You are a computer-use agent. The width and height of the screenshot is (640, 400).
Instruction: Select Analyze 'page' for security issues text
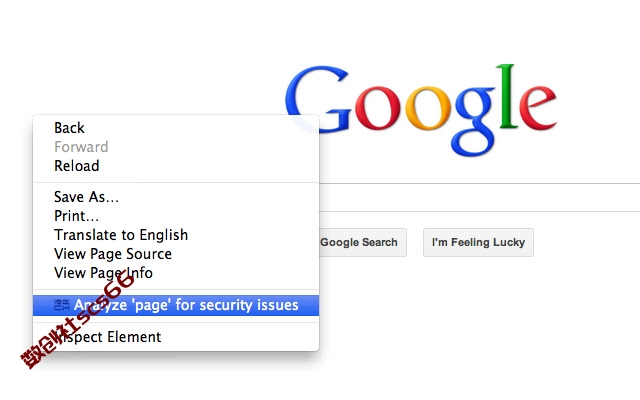tap(186, 305)
